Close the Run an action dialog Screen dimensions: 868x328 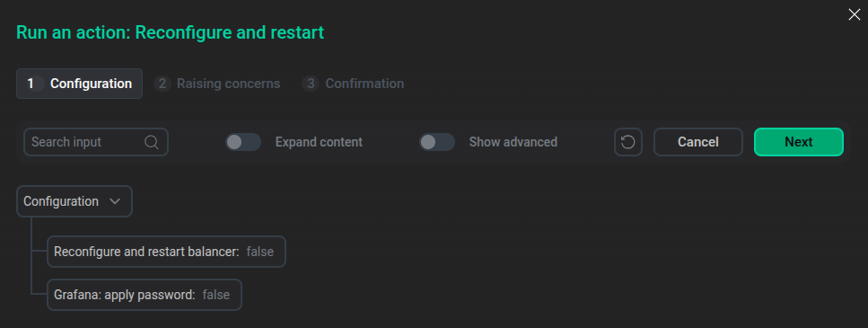[x=855, y=15]
